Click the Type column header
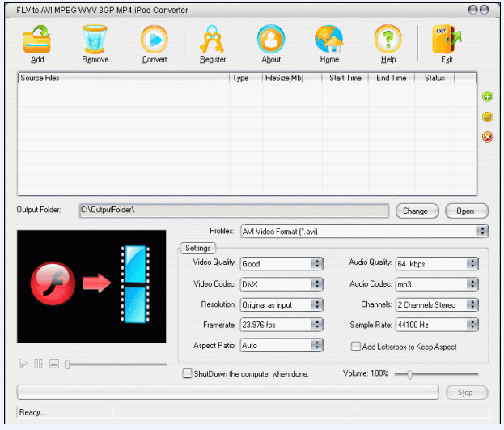This screenshot has height=430, width=504. point(246,78)
